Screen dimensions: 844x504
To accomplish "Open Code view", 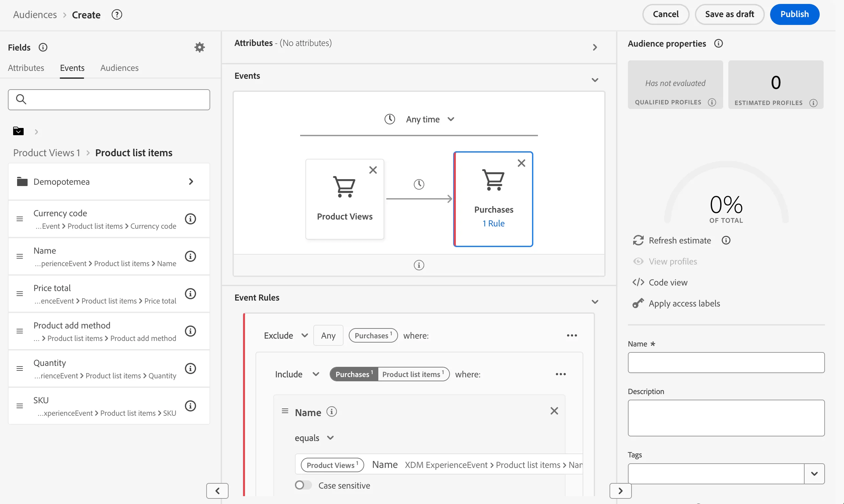I will [660, 282].
